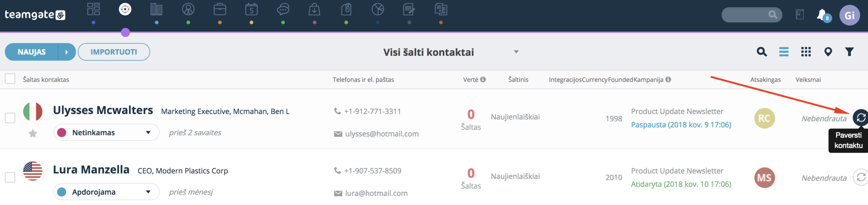Screen dimensions: 868x205
Task: Click the Kampanija info icon
Action: (x=668, y=79)
